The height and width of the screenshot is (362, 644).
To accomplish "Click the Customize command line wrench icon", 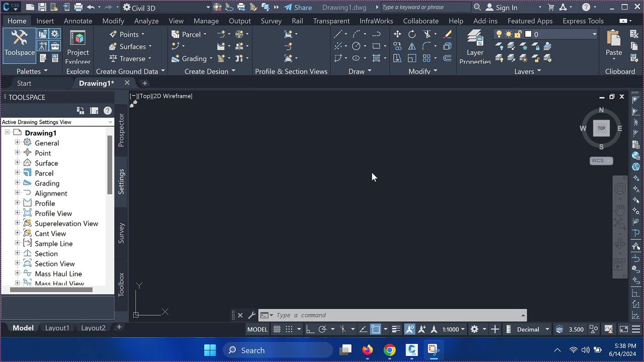I will pos(252,315).
